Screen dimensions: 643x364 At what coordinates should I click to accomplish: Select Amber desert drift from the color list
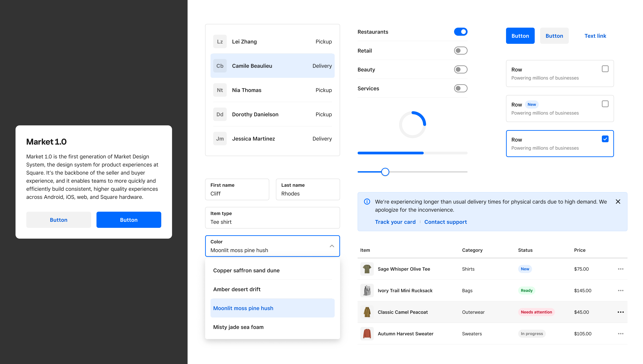tap(237, 289)
